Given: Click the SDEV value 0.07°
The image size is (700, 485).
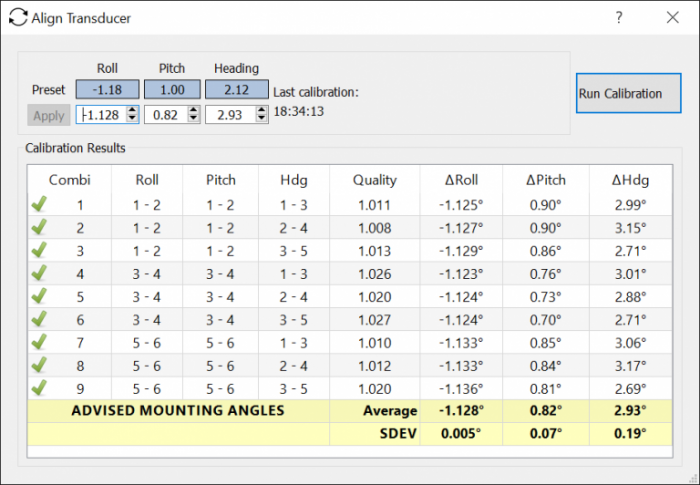Looking at the screenshot, I should (x=546, y=434).
